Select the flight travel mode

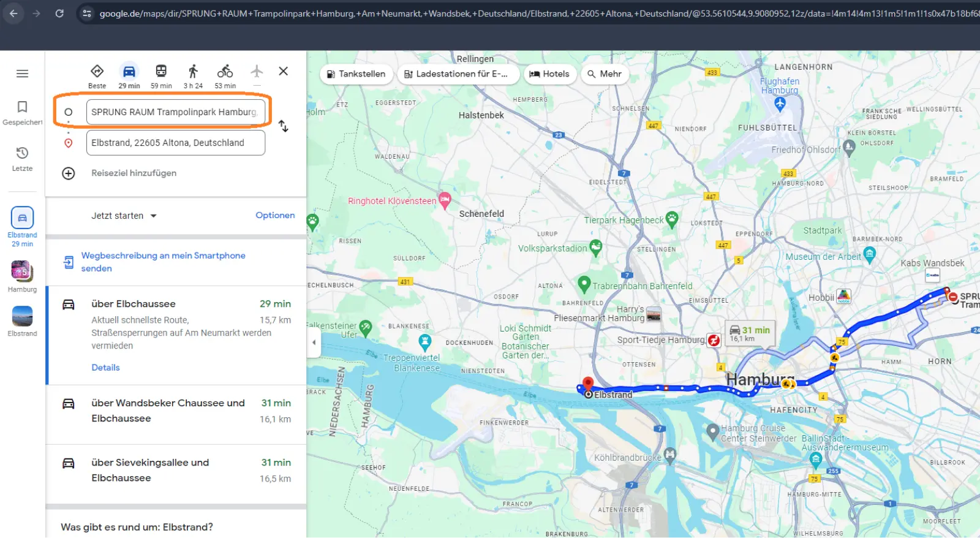tap(257, 72)
